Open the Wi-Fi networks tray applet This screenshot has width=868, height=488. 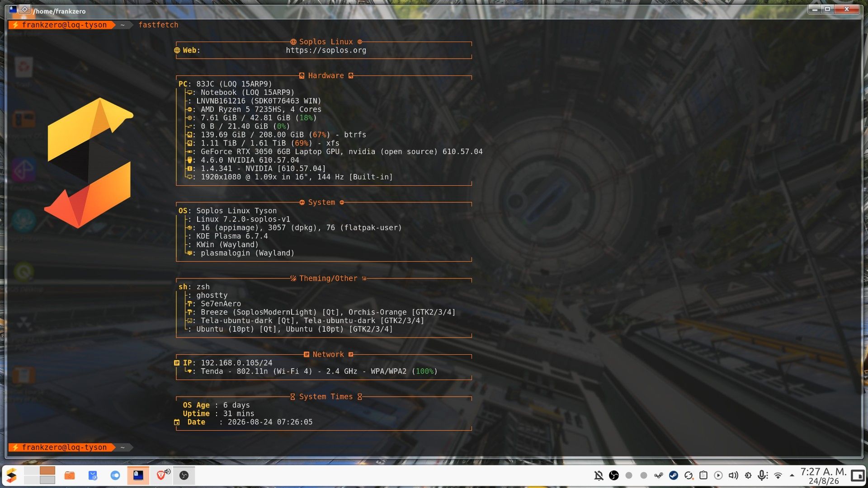click(x=778, y=475)
